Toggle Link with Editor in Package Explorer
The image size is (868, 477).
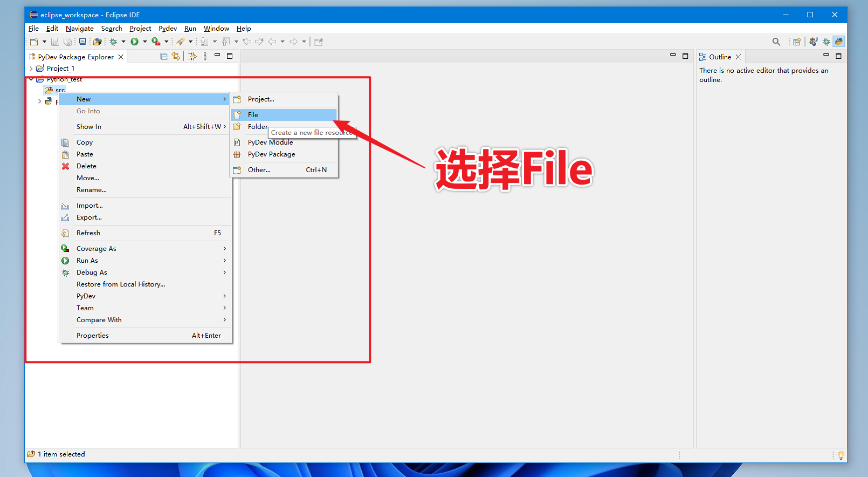click(176, 56)
